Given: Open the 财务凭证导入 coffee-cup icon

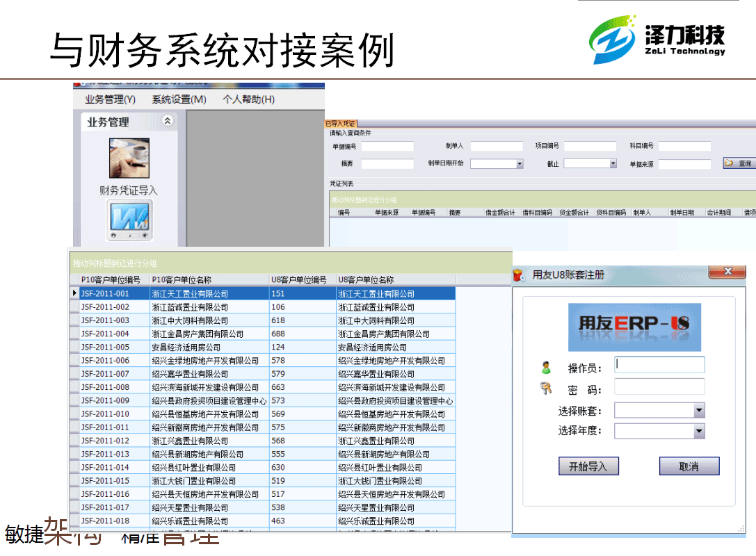Looking at the screenshot, I should tap(129, 158).
